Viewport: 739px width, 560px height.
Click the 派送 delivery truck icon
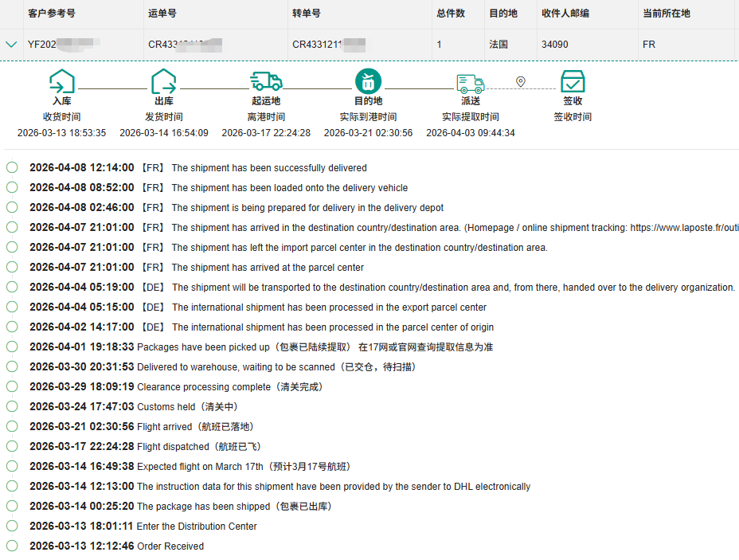click(x=470, y=82)
